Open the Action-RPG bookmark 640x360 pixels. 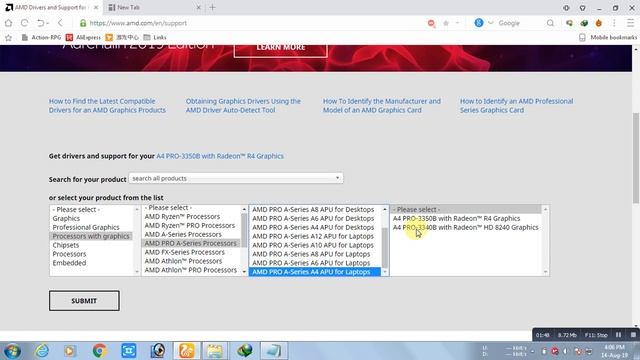pos(41,37)
